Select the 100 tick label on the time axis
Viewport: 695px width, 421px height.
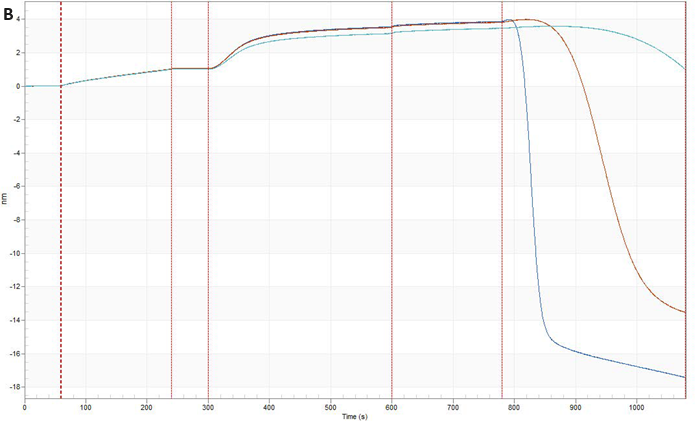pyautogui.click(x=86, y=407)
